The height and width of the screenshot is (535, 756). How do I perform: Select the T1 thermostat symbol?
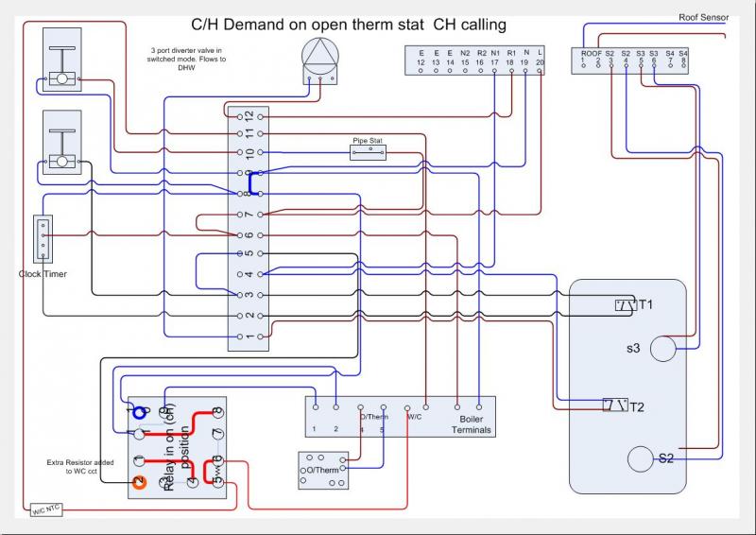click(626, 304)
